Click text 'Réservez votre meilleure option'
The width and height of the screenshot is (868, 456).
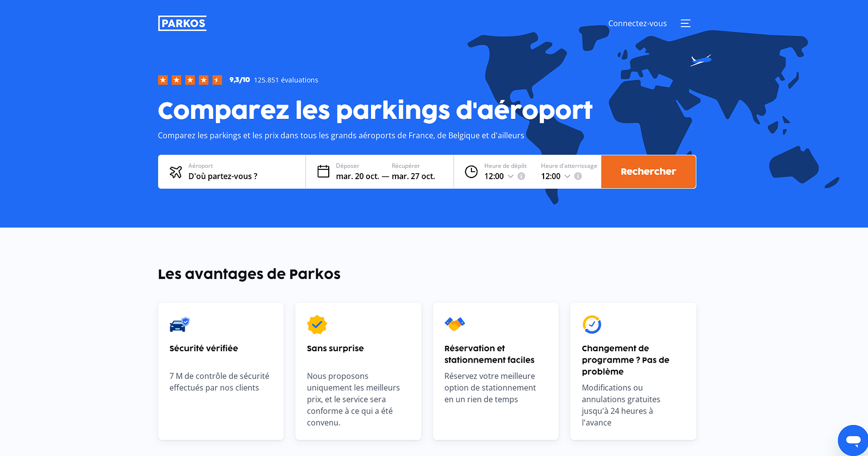(x=490, y=382)
